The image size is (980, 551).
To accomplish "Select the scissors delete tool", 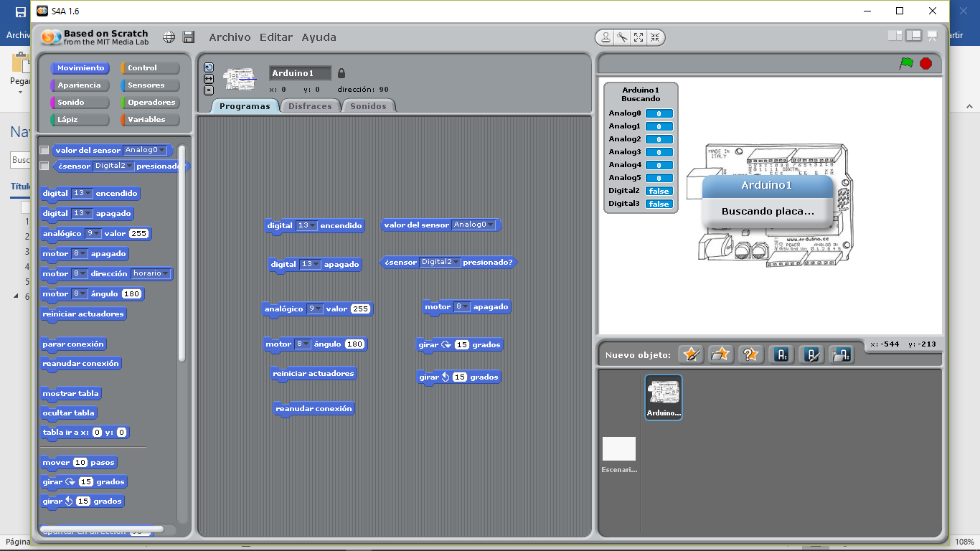I will (x=622, y=37).
